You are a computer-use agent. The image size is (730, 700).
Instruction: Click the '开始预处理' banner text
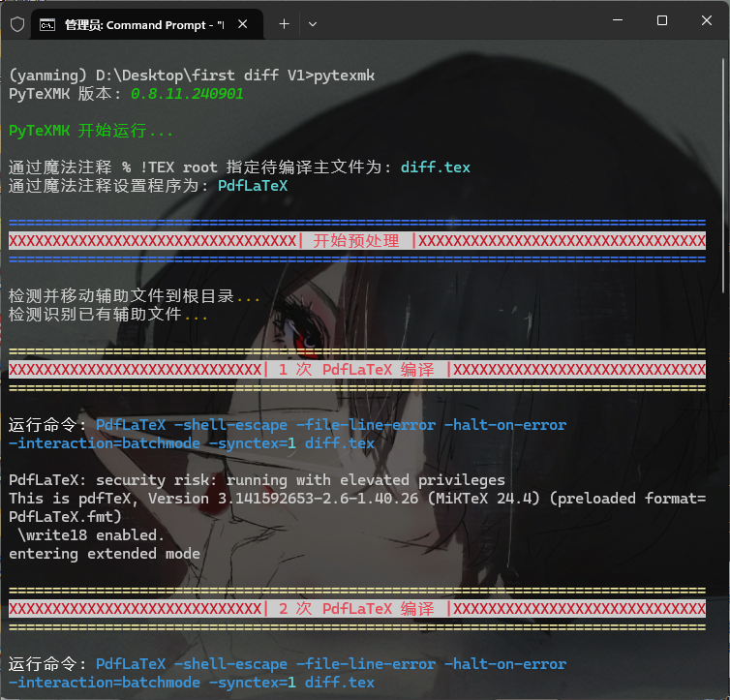tap(356, 241)
